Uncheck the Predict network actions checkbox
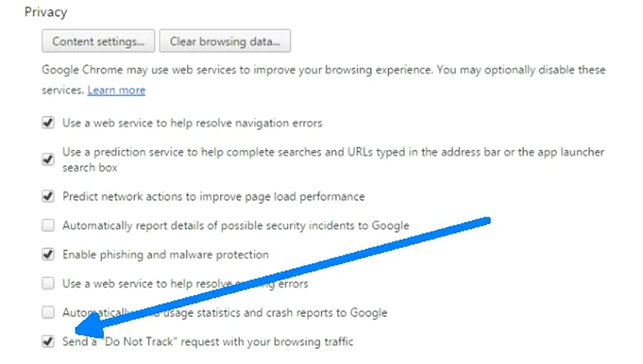Image resolution: width=643 pixels, height=364 pixels. pyautogui.click(x=48, y=197)
